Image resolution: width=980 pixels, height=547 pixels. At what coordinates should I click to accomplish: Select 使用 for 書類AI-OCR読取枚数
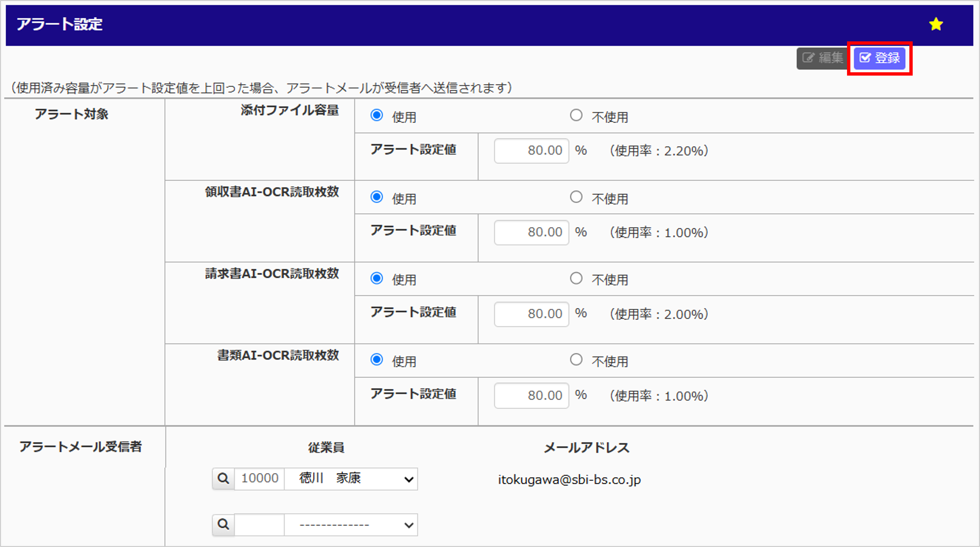(377, 360)
